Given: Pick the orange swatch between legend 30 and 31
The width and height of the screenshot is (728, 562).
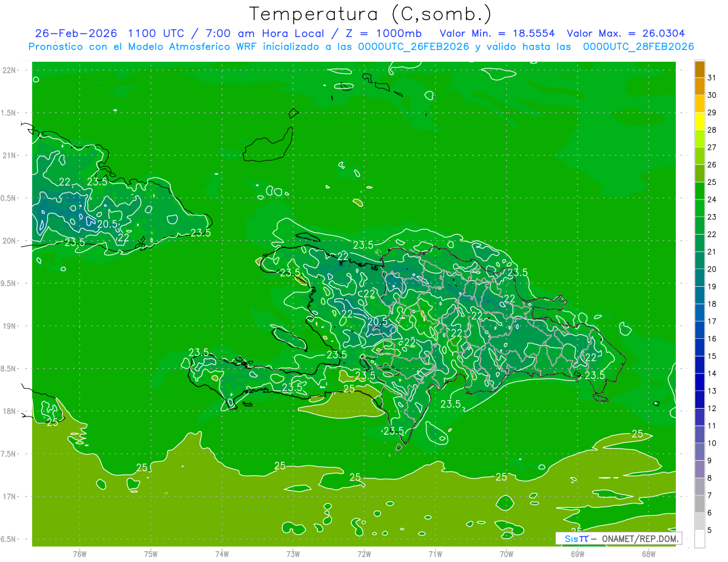Looking at the screenshot, I should [x=699, y=86].
